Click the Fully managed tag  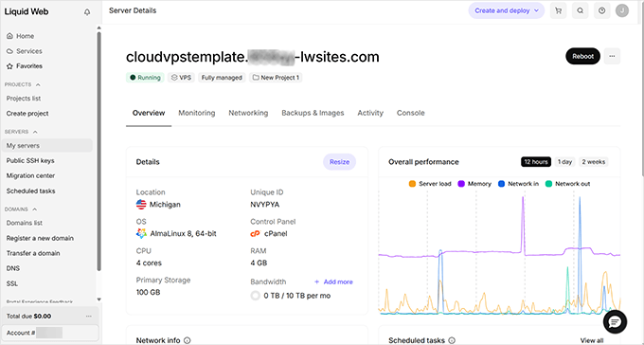tap(222, 78)
